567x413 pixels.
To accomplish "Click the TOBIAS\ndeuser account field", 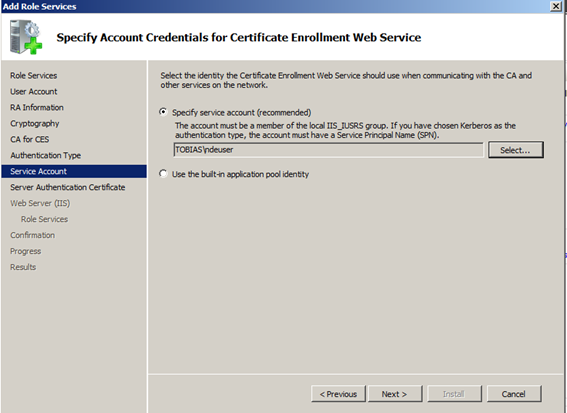I will [x=328, y=150].
